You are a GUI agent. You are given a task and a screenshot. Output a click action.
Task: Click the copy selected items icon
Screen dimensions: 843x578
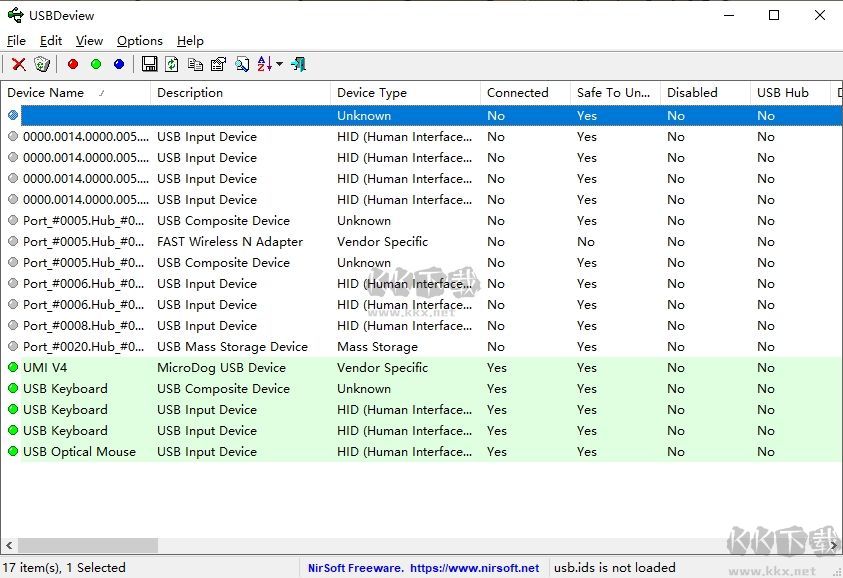pos(195,65)
